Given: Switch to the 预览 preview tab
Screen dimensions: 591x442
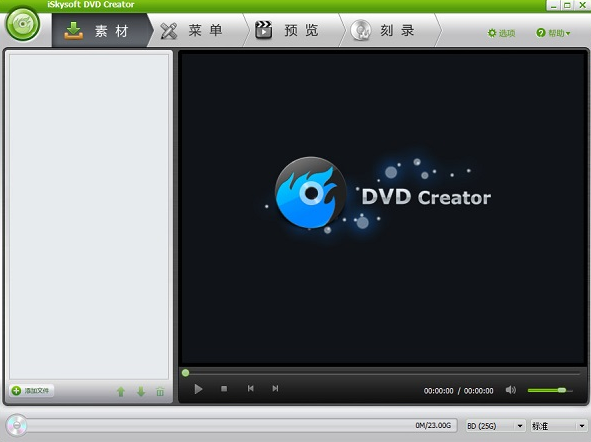Looking at the screenshot, I should click(x=293, y=31).
